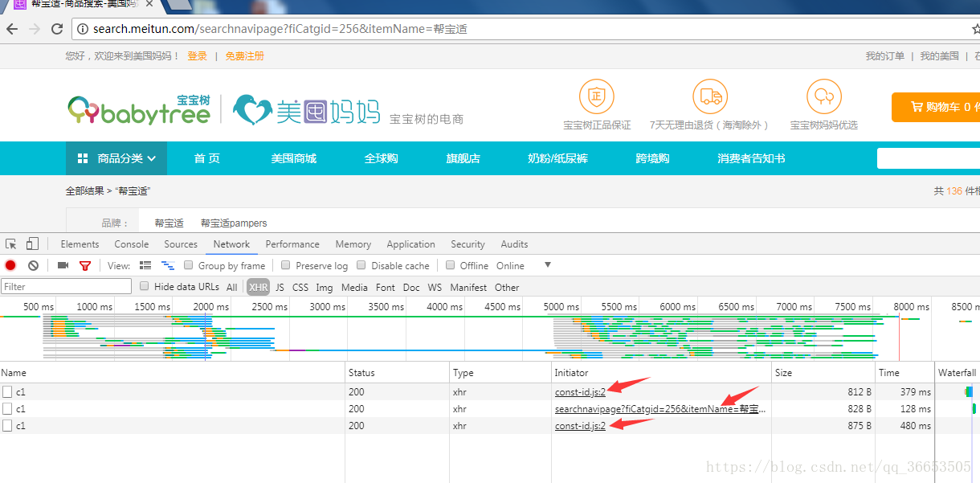Select the waterfall overview view icon
The image size is (980, 483).
(168, 265)
